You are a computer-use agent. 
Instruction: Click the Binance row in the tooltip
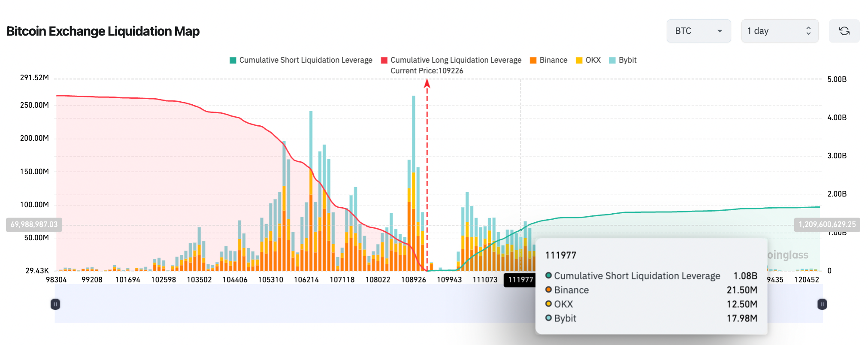point(650,290)
